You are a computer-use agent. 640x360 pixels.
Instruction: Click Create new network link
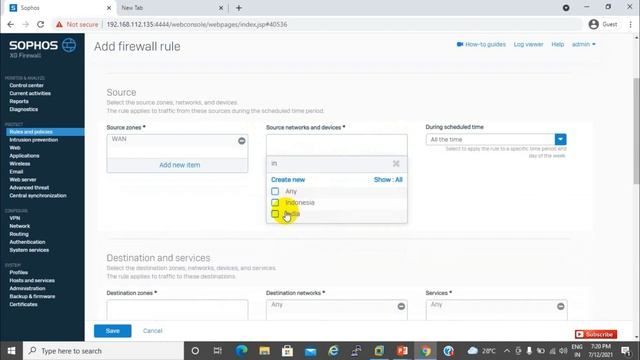point(288,180)
